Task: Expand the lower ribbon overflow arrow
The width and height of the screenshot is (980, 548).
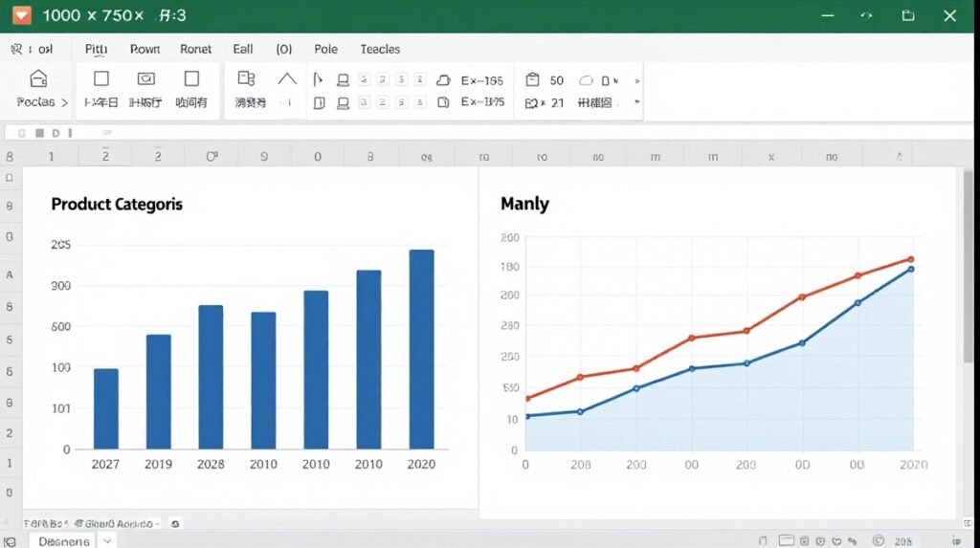Action: (x=636, y=101)
